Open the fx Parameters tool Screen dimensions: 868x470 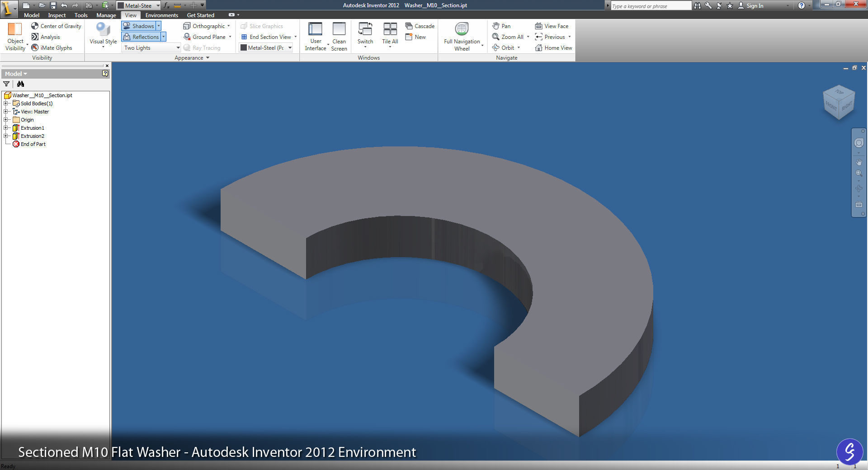[166, 5]
